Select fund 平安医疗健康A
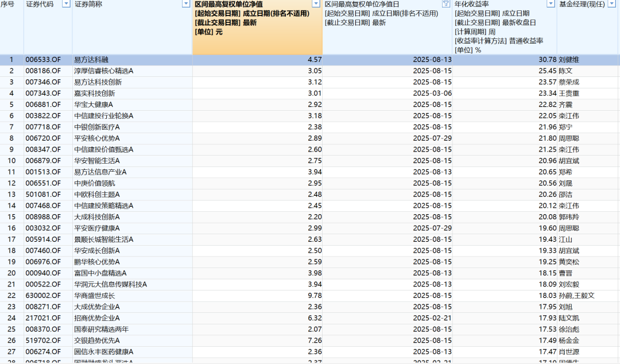620x364 pixels. point(97,229)
